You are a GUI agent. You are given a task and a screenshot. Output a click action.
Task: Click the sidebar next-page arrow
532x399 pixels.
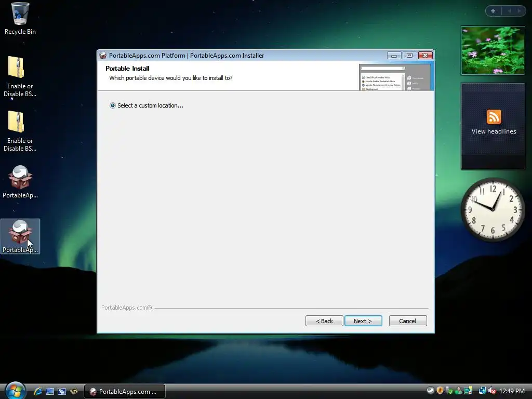click(x=519, y=11)
